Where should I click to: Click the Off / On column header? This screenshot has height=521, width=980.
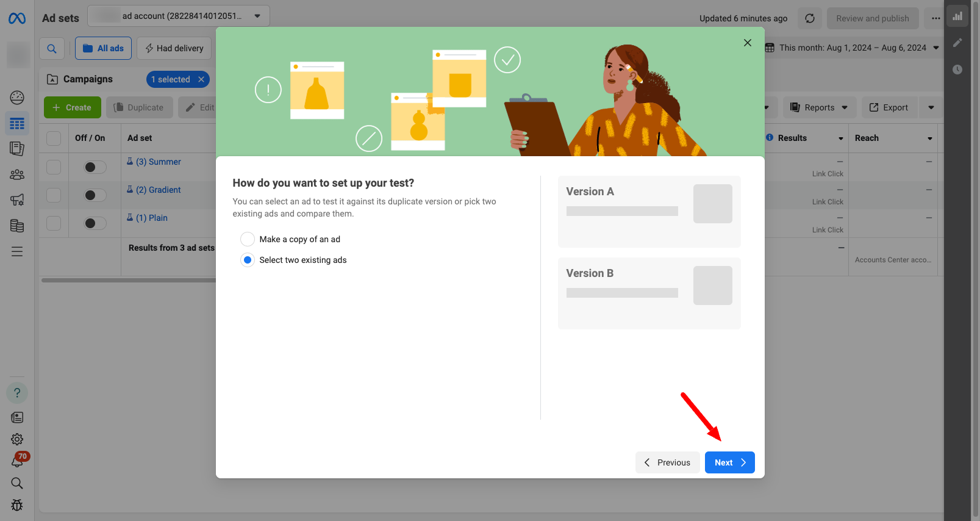(90, 138)
